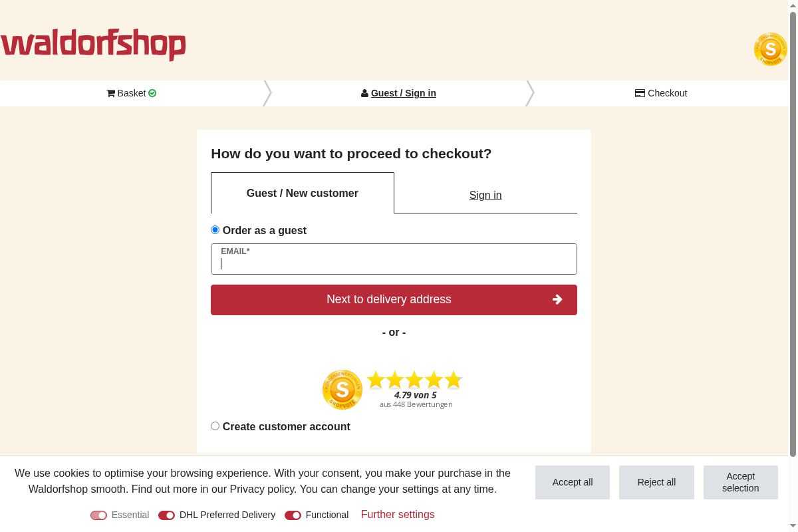Image resolution: width=798 pixels, height=532 pixels.
Task: Switch to the Sign in tab
Action: 485,195
